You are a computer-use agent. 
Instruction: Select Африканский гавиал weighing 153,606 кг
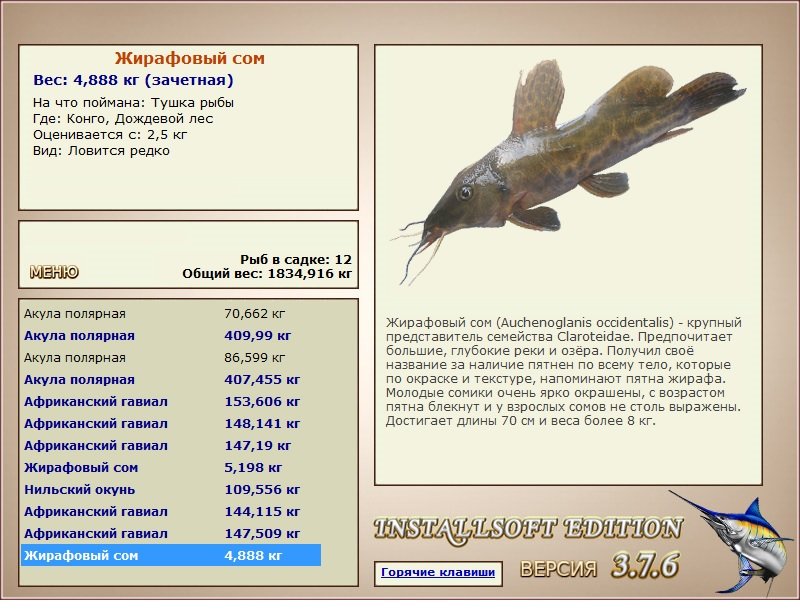tap(171, 401)
